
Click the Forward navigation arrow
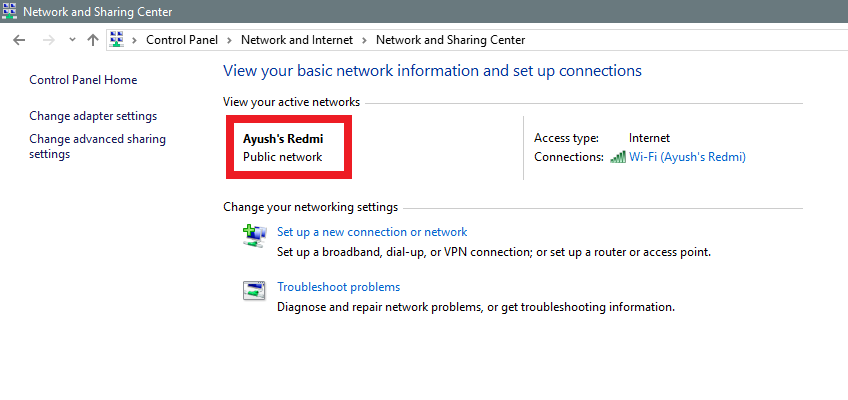point(47,40)
